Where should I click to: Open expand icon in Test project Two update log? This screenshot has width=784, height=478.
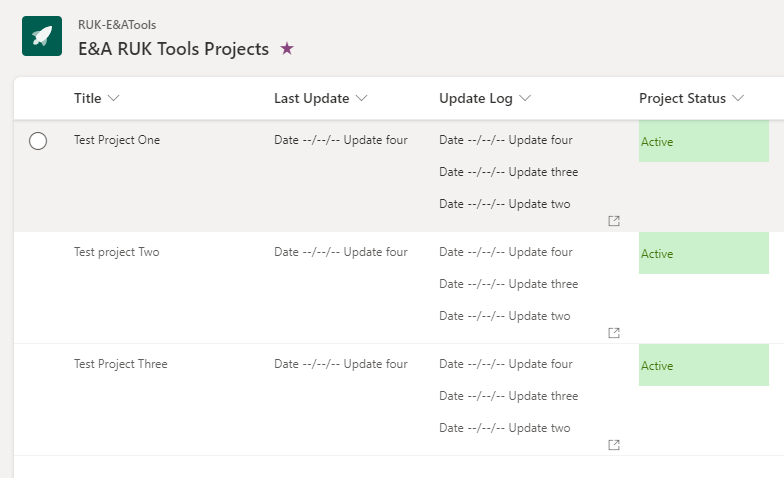(614, 333)
